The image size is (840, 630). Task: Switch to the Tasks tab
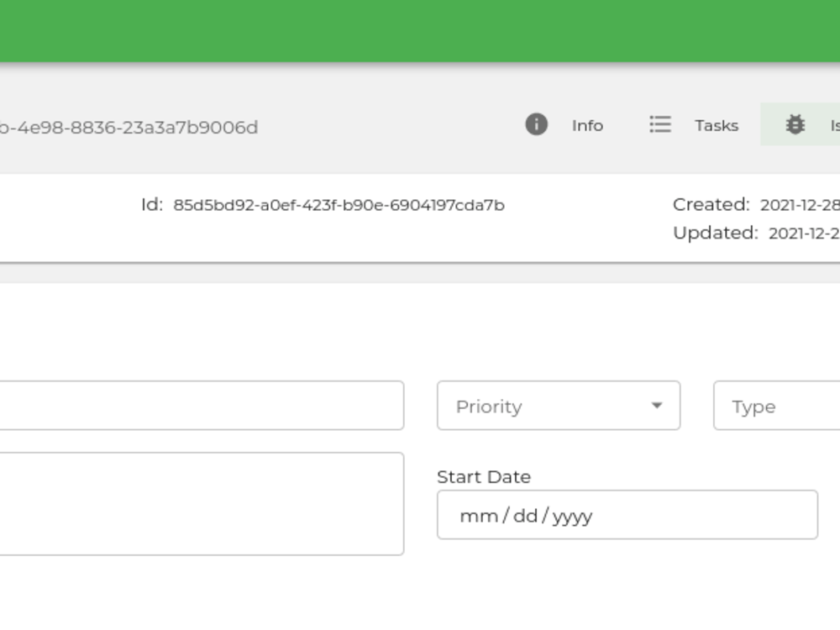(x=716, y=124)
